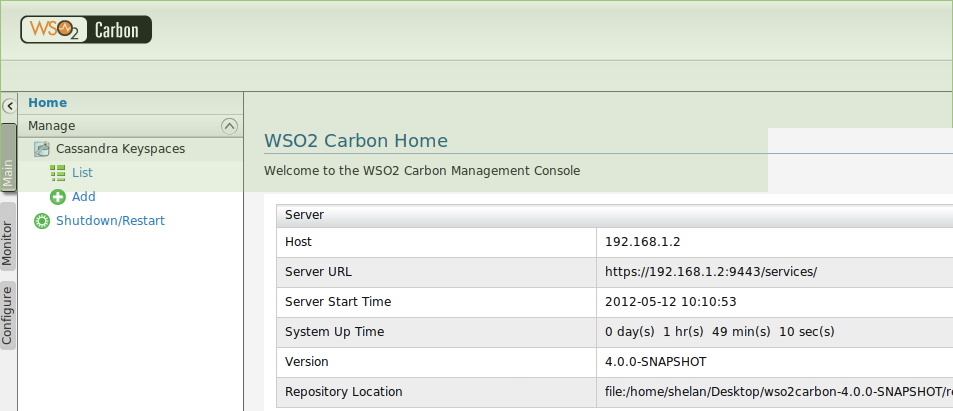Select the Cassandra Keyspaces menu label
This screenshot has width=953, height=411.
coord(120,149)
